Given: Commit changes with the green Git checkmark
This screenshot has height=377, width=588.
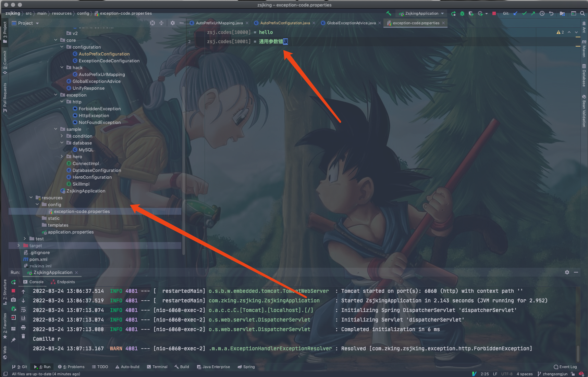Looking at the screenshot, I should click(524, 13).
